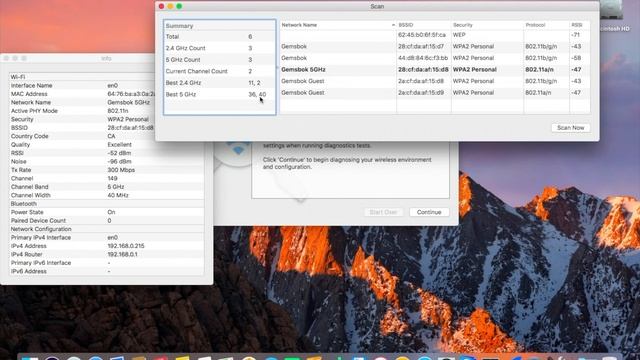Screen dimensions: 640x360
Task: Sort by the Network Name column header in Scan
Action: click(x=338, y=25)
